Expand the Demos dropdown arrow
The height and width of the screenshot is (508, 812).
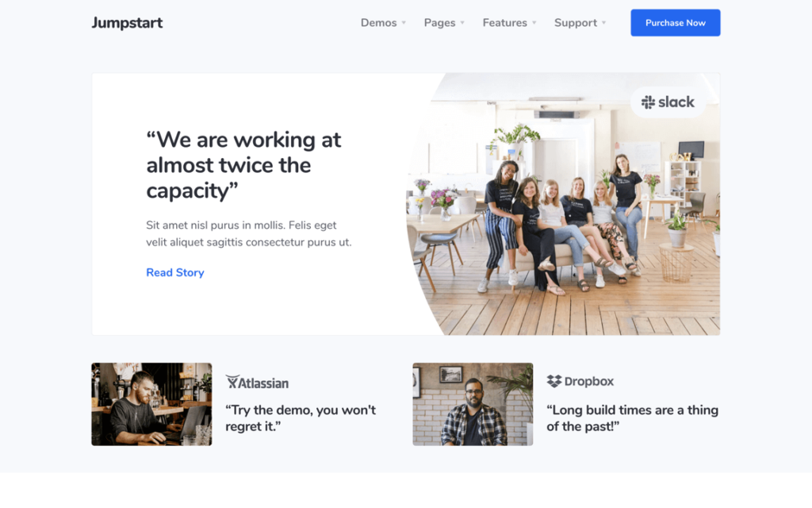coord(404,23)
